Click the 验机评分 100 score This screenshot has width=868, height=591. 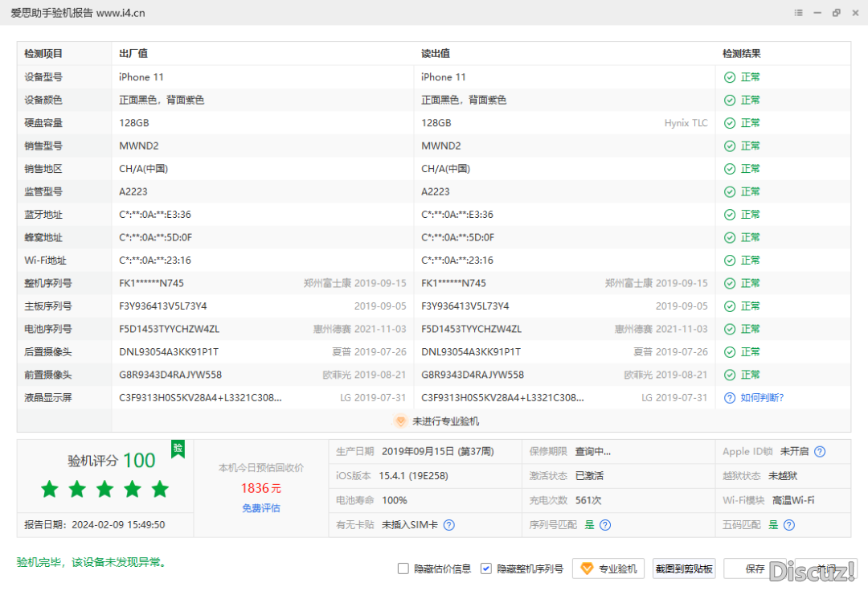(x=111, y=460)
